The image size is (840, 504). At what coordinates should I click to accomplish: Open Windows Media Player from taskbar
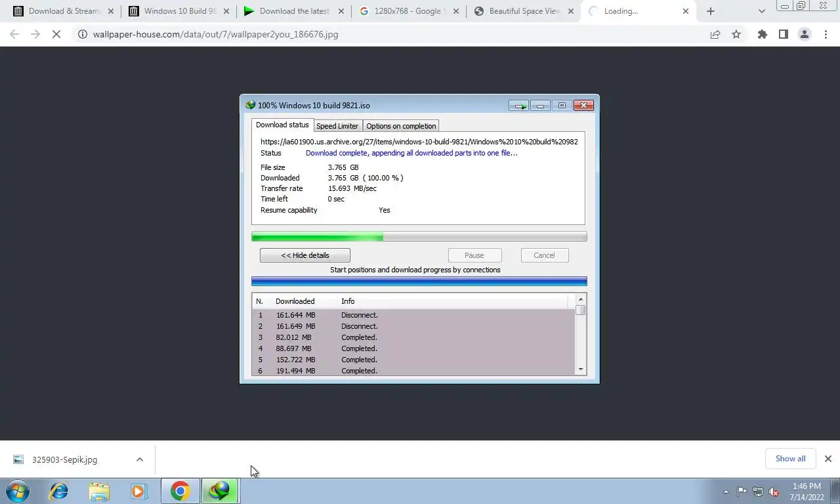(138, 491)
